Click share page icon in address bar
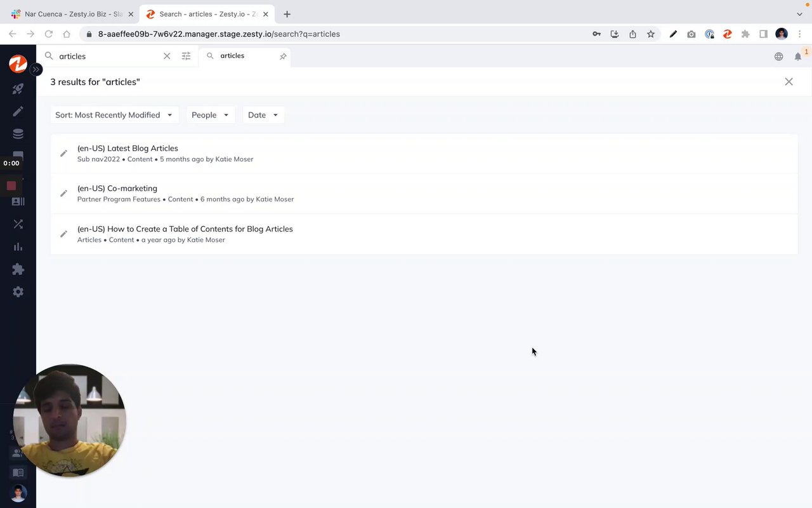 pyautogui.click(x=632, y=34)
